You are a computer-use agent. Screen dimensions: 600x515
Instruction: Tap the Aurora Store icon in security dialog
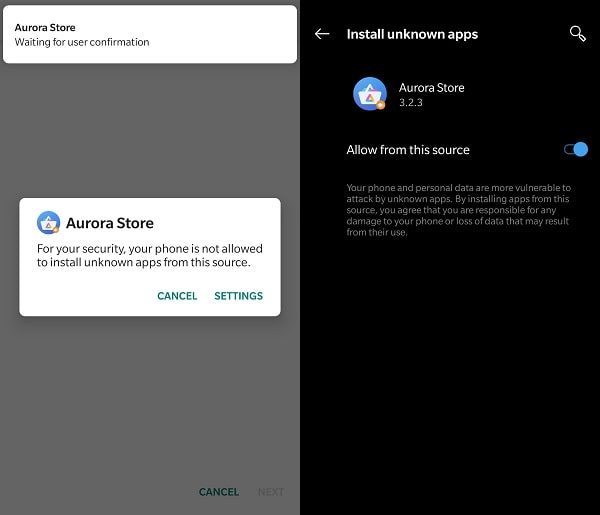coord(48,222)
